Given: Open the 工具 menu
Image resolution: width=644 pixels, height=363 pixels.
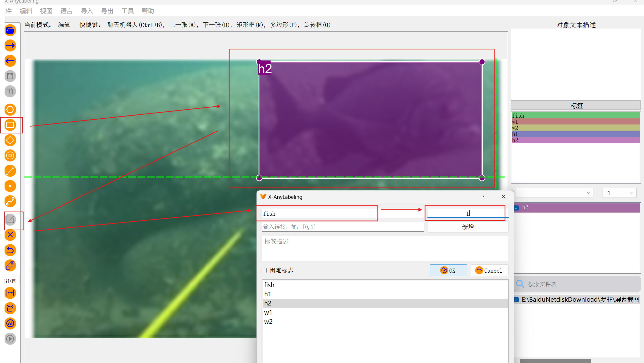Looking at the screenshot, I should [x=127, y=11].
